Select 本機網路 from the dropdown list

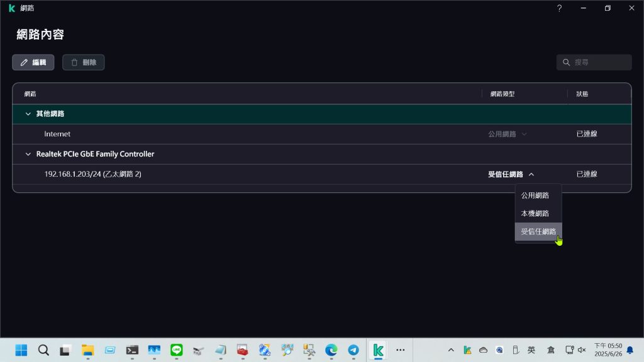tap(535, 214)
